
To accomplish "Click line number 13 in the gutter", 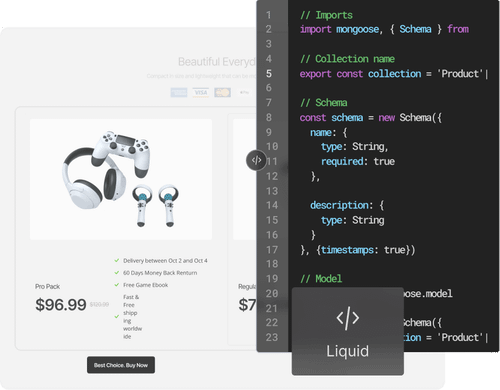I will 272,191.
